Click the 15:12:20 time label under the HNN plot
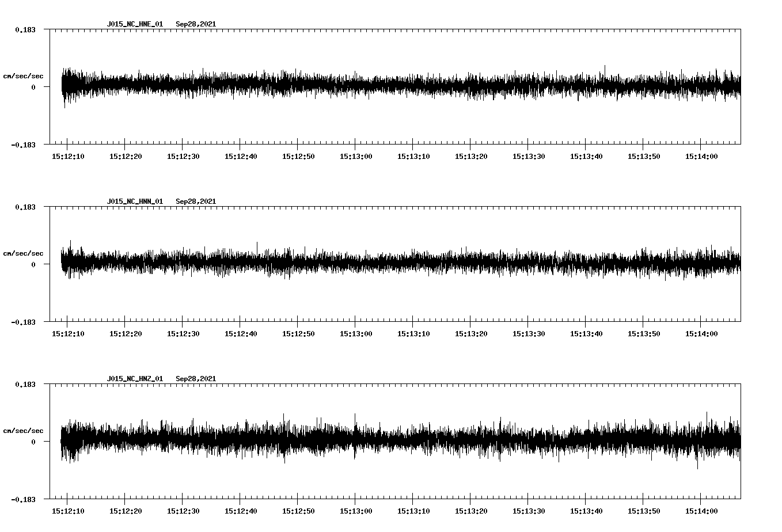Screen dimensions: 782x532 tap(126, 333)
